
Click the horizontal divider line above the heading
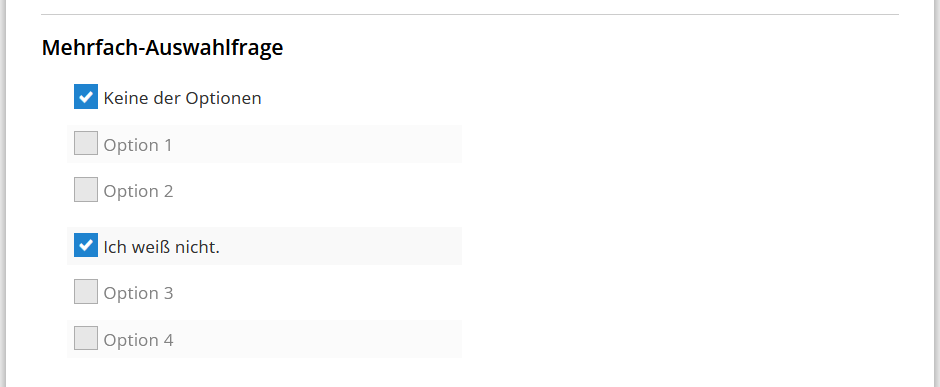point(470,14)
